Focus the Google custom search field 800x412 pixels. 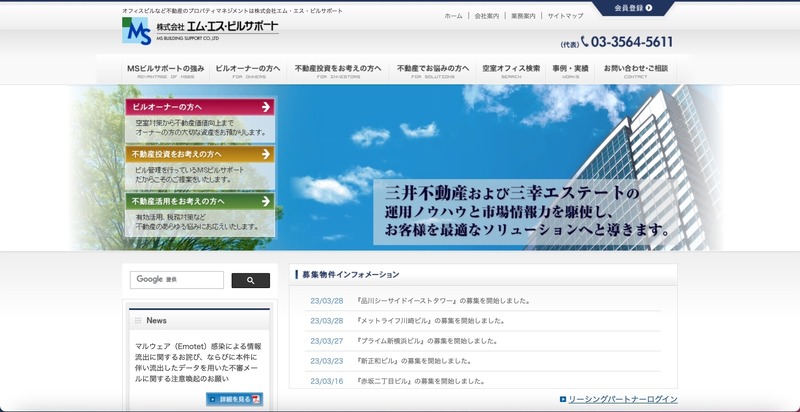pyautogui.click(x=176, y=280)
